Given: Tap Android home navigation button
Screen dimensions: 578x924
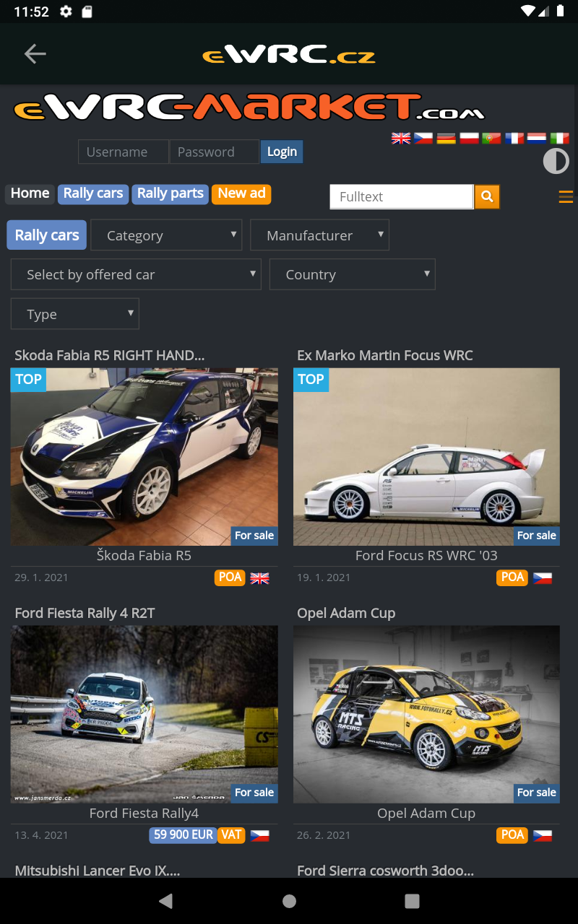Looking at the screenshot, I should [289, 901].
